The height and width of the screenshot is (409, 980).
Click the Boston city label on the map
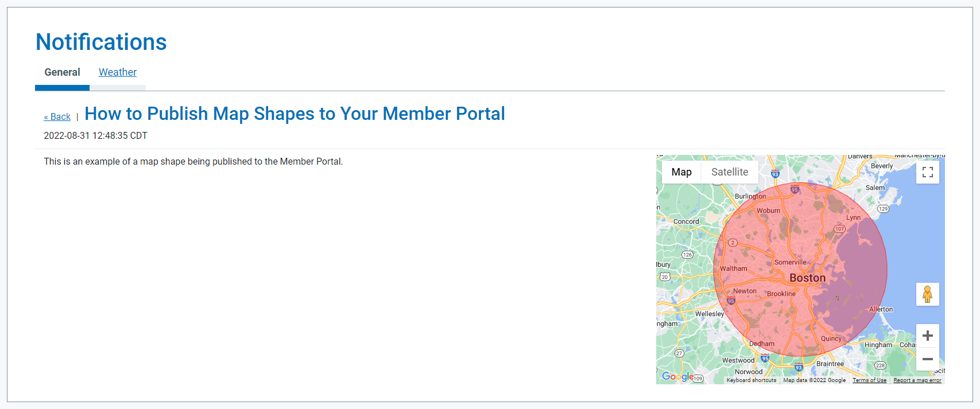click(808, 277)
